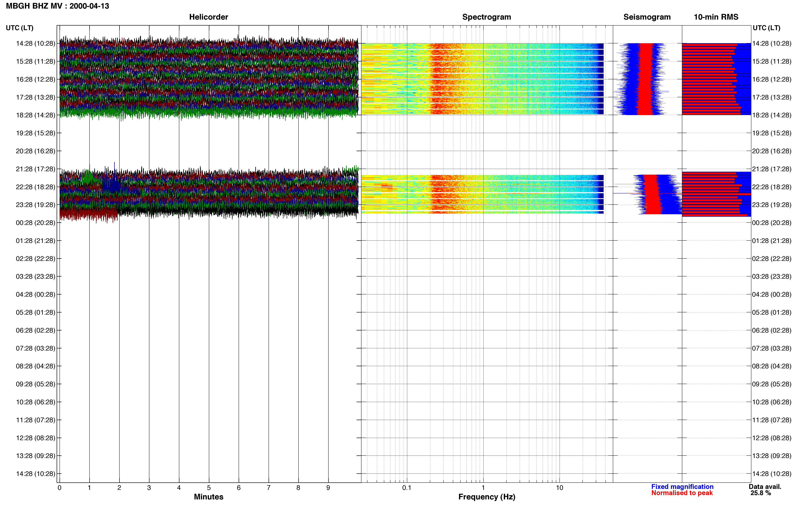Click the 1 tick on Frequency axis

(x=483, y=487)
